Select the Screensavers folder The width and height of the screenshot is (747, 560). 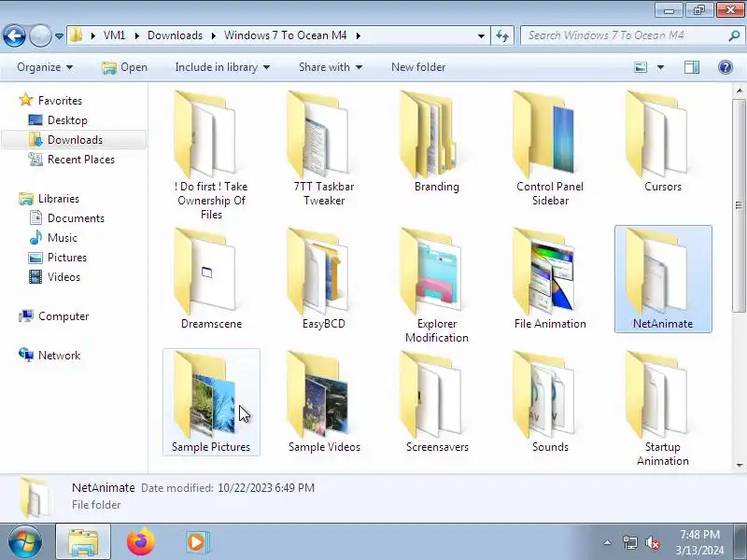[437, 402]
